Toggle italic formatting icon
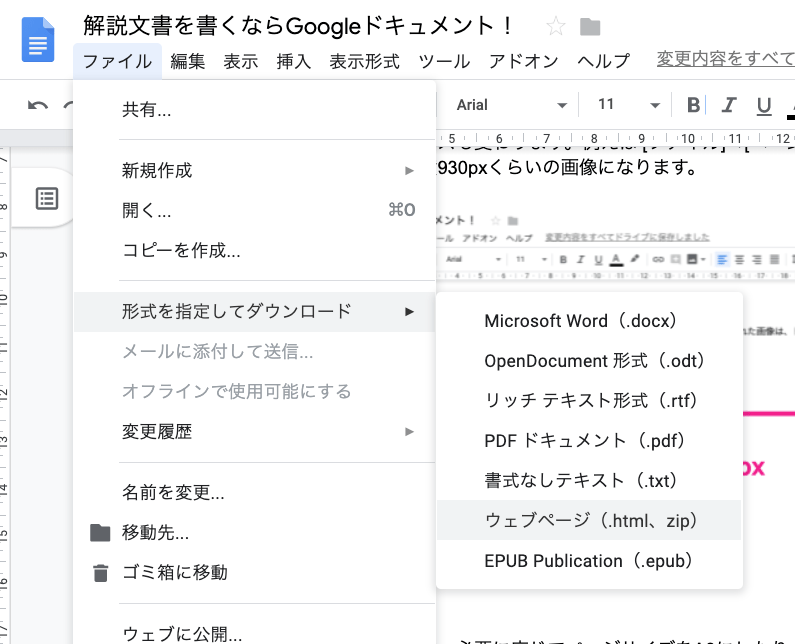This screenshot has height=644, width=795. click(729, 105)
